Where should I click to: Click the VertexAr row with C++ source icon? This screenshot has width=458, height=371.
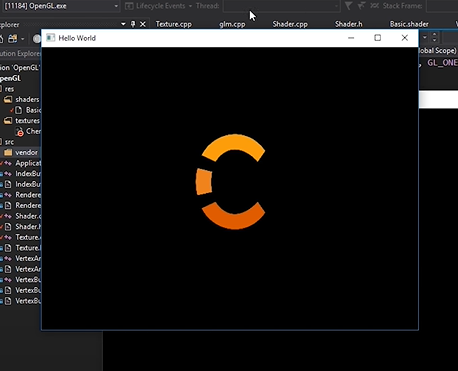point(20,259)
